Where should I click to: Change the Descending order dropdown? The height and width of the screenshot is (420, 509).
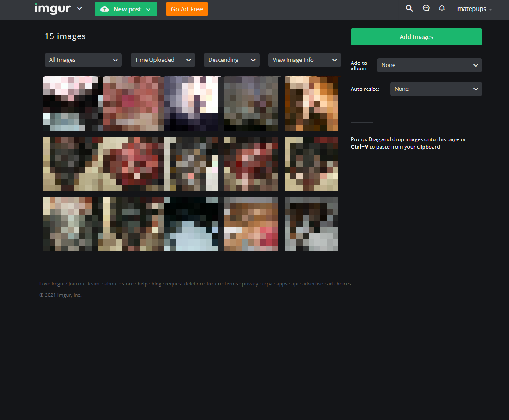point(231,60)
